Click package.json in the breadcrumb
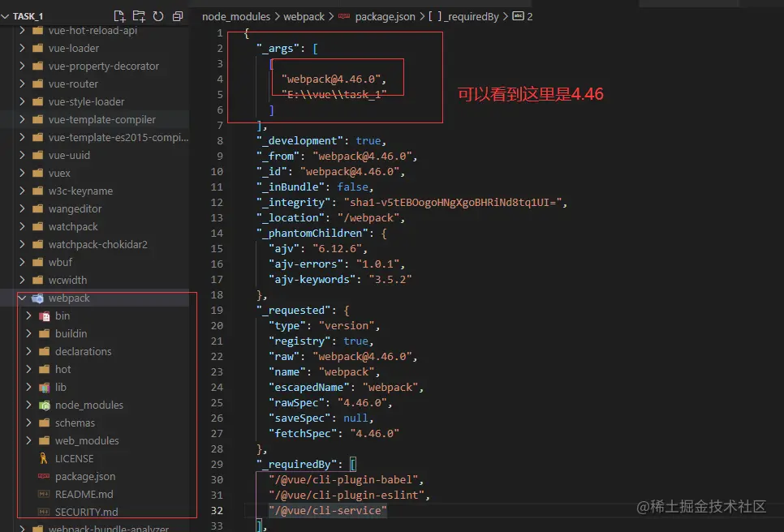This screenshot has width=784, height=532. pos(385,16)
